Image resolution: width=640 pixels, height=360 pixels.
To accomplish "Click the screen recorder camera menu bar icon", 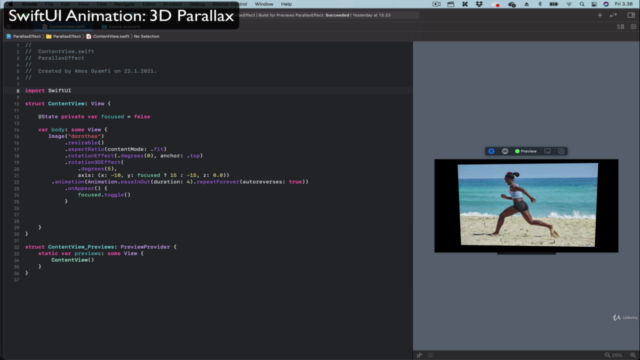I will pos(436,4).
